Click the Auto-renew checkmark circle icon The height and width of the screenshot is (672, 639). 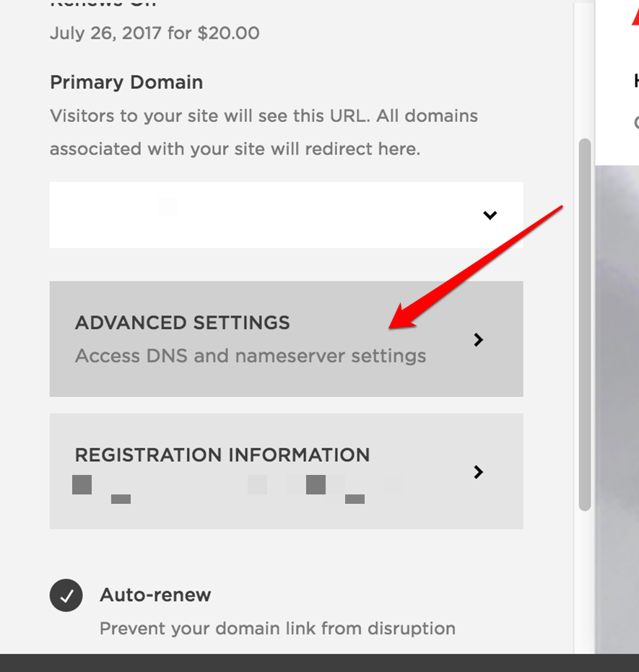point(66,595)
